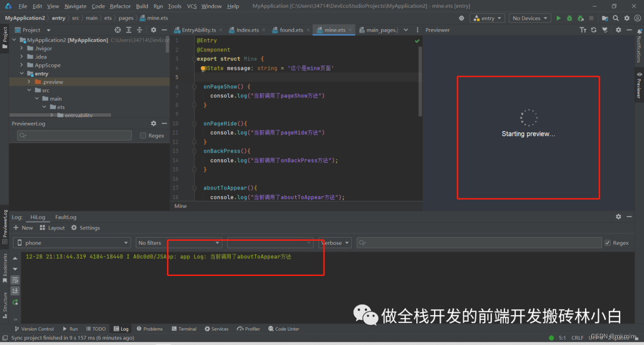Click the editor vertical scrollbar
This screenshot has width=644, height=345.
coord(420,81)
